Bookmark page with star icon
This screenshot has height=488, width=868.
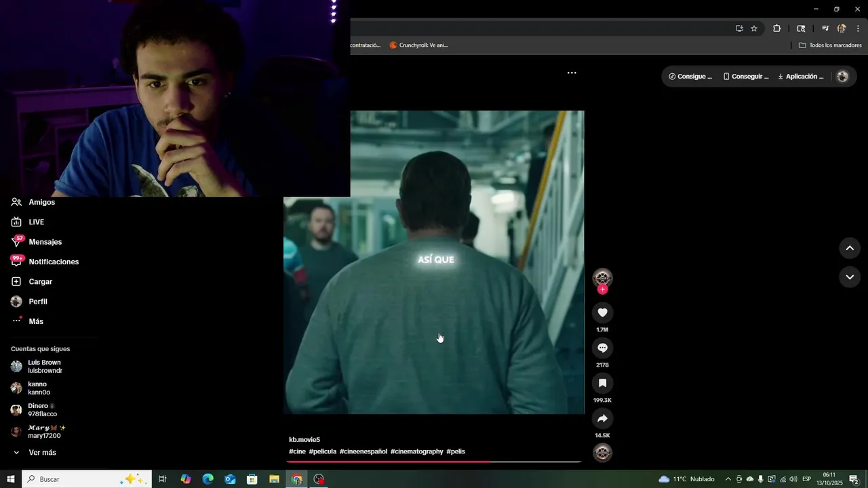[x=754, y=28]
